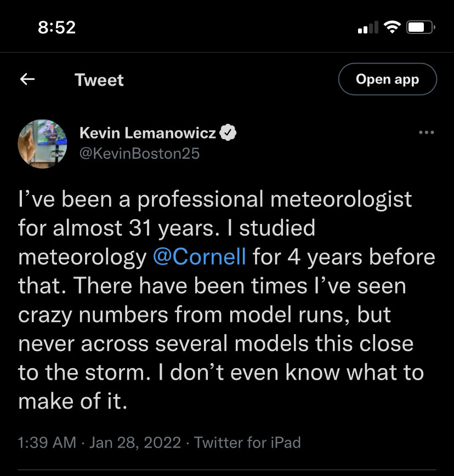This screenshot has width=454, height=476.
Task: Tap the Tweet header title
Action: [x=99, y=80]
